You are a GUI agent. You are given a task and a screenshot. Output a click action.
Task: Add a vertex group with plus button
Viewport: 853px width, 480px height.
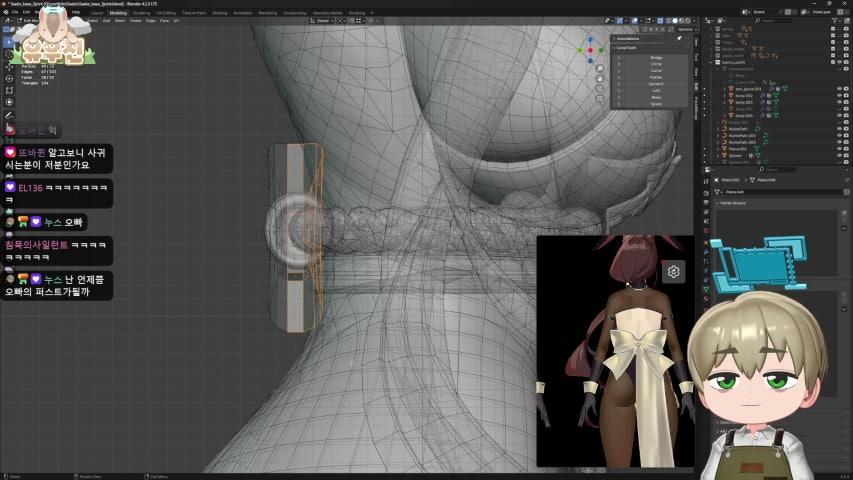point(844,213)
